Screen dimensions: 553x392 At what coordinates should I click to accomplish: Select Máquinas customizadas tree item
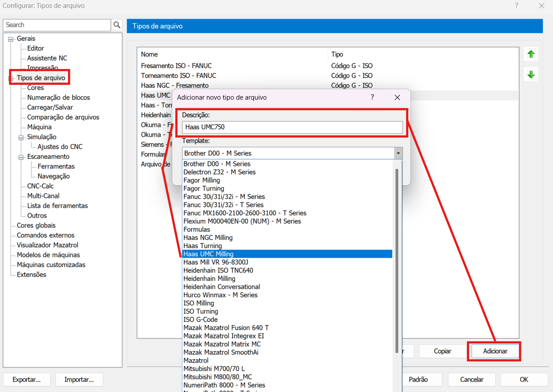[x=51, y=265]
